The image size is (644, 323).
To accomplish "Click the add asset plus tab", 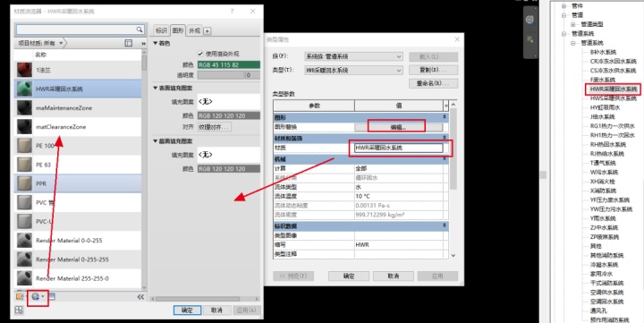I will pos(207,30).
